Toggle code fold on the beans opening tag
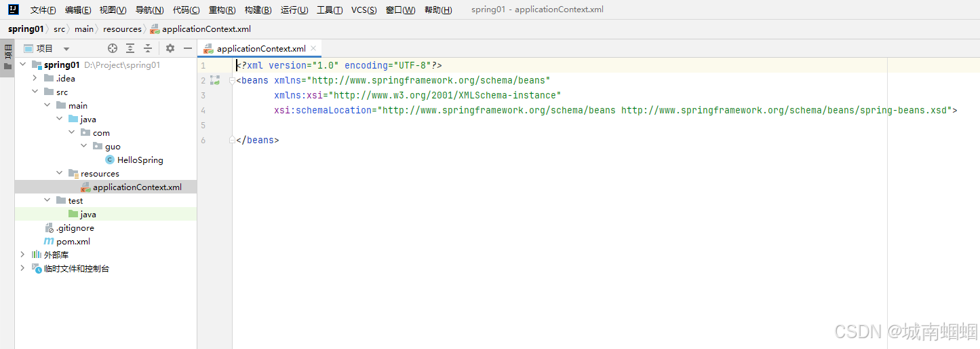The image size is (980, 349). pyautogui.click(x=232, y=80)
